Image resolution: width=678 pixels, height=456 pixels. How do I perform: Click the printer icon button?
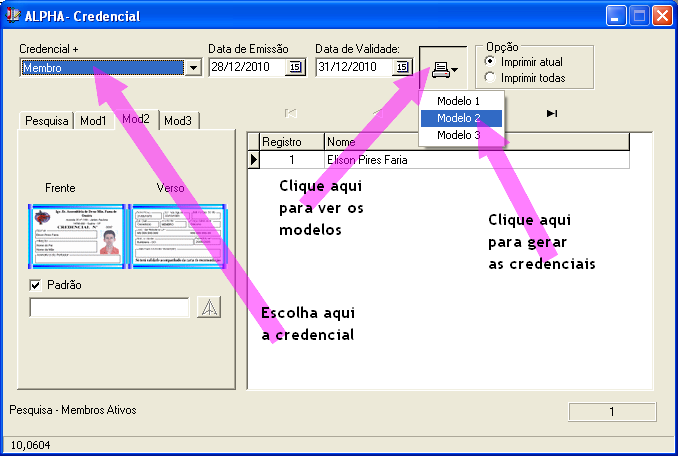tap(440, 69)
